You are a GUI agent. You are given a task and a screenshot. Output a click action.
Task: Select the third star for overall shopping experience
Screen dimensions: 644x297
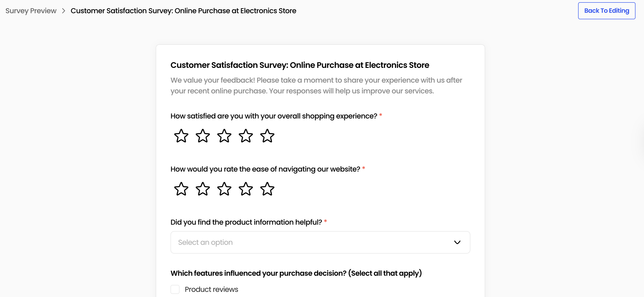(x=224, y=136)
